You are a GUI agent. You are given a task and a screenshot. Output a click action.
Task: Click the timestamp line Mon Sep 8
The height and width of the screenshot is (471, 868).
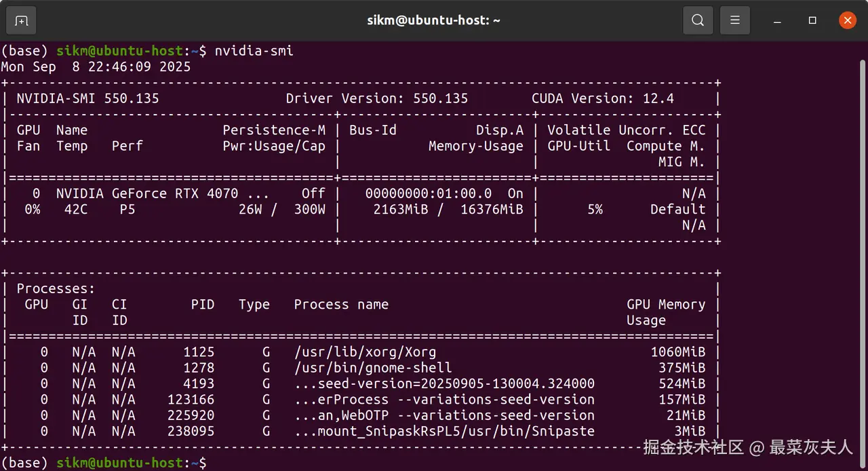(x=96, y=67)
